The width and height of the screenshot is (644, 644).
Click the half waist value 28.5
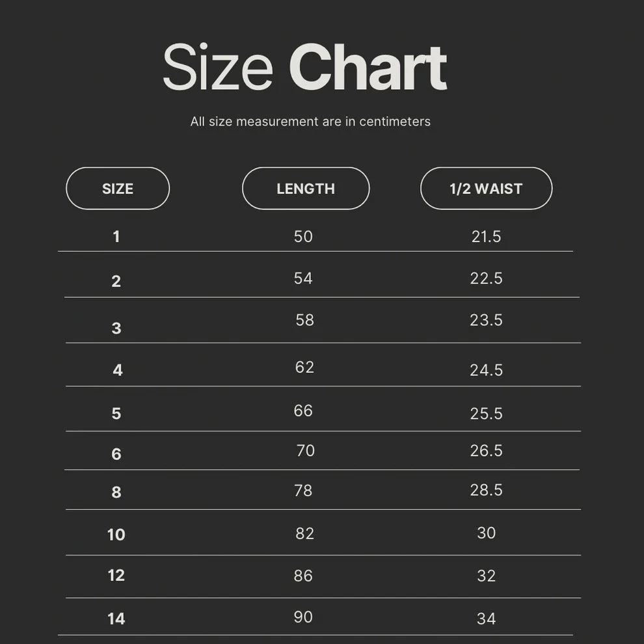click(x=486, y=490)
